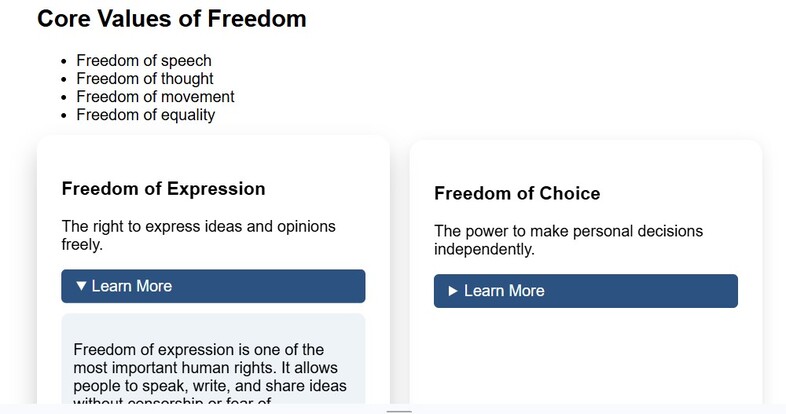786x414 pixels.
Task: Click the bullet before Freedom of thought
Action: tap(64, 79)
